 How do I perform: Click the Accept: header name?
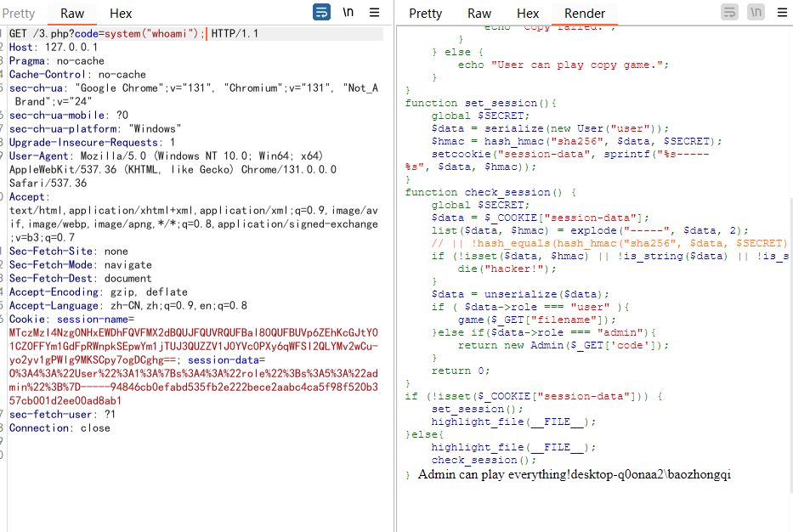pos(30,197)
